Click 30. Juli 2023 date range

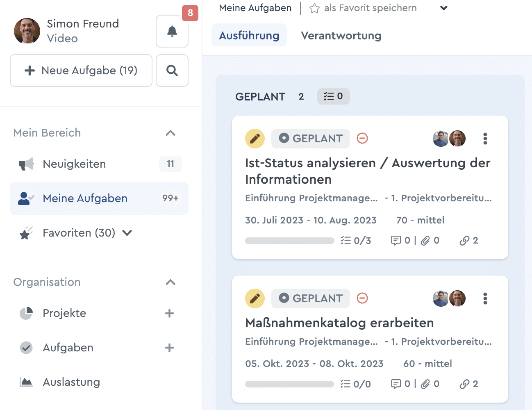pos(311,220)
